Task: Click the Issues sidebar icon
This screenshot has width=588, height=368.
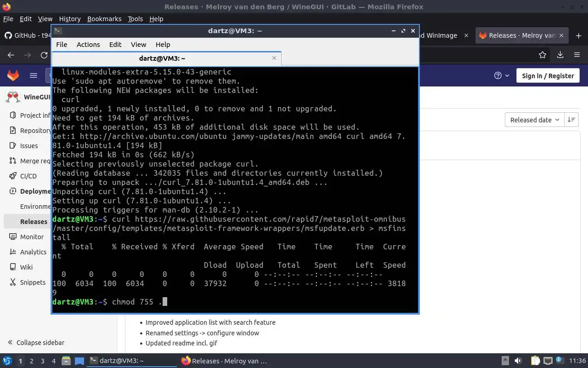Action: [12, 146]
